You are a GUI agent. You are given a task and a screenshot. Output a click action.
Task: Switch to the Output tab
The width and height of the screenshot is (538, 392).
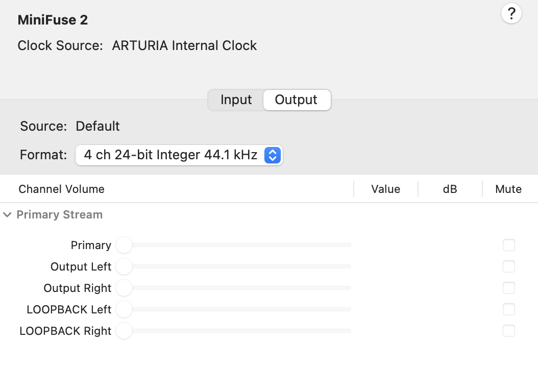[296, 100]
